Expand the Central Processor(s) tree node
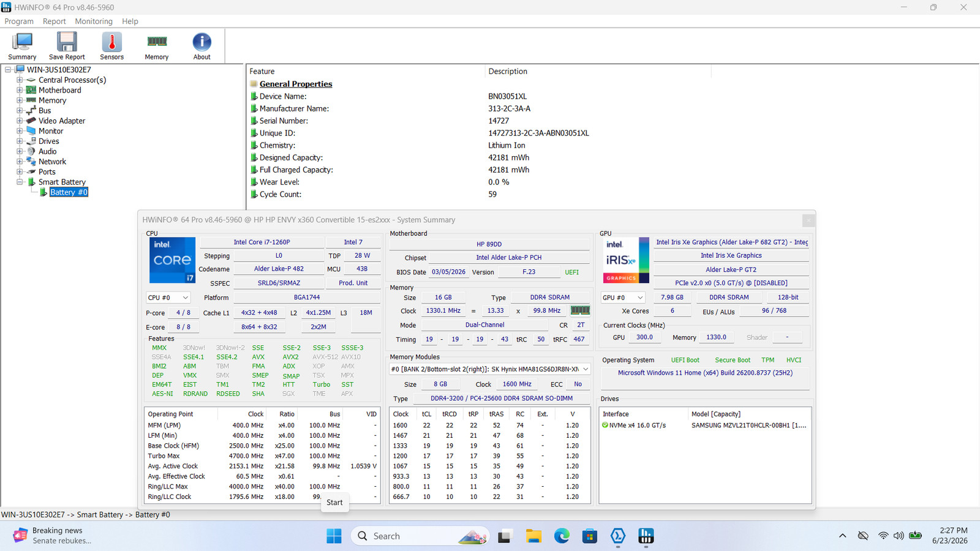980x551 pixels. pos(20,80)
